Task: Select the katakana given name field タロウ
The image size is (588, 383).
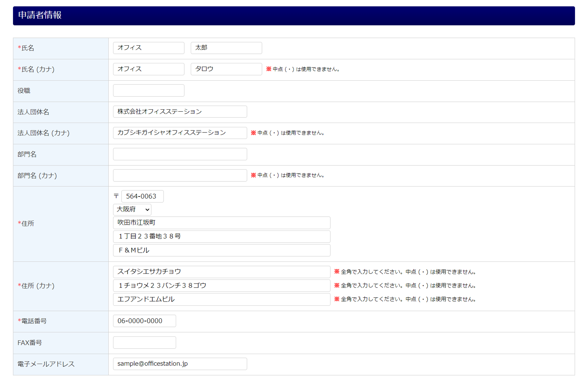Action: pos(226,69)
